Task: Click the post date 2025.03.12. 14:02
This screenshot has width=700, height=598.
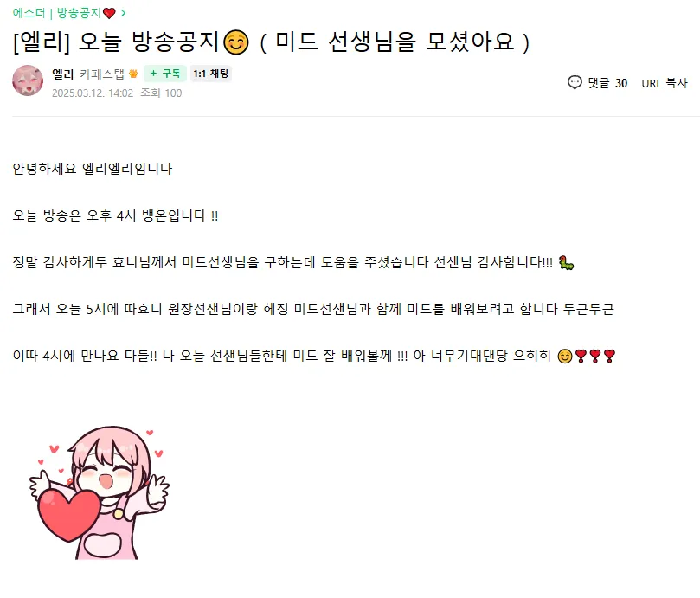Action: pos(93,93)
